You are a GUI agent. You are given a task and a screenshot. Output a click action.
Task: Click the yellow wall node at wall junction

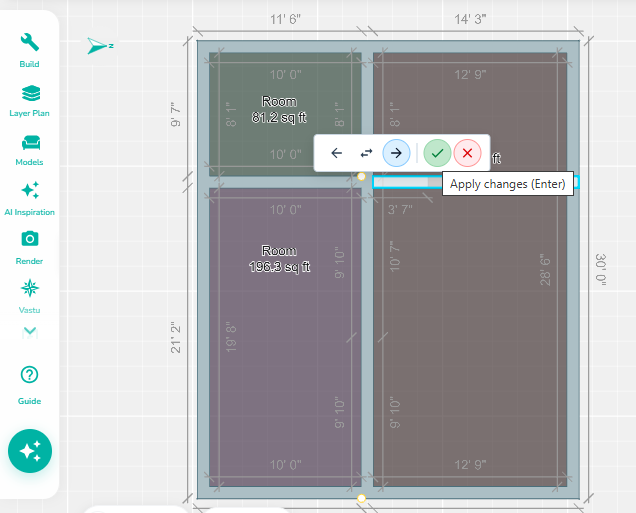click(x=361, y=176)
